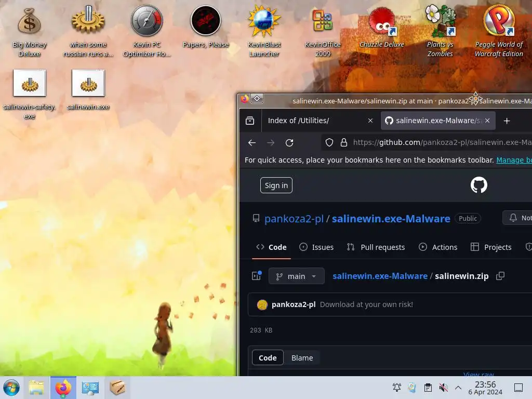Click the Firefox icon in window title bar
The height and width of the screenshot is (399, 532).
[245, 99]
